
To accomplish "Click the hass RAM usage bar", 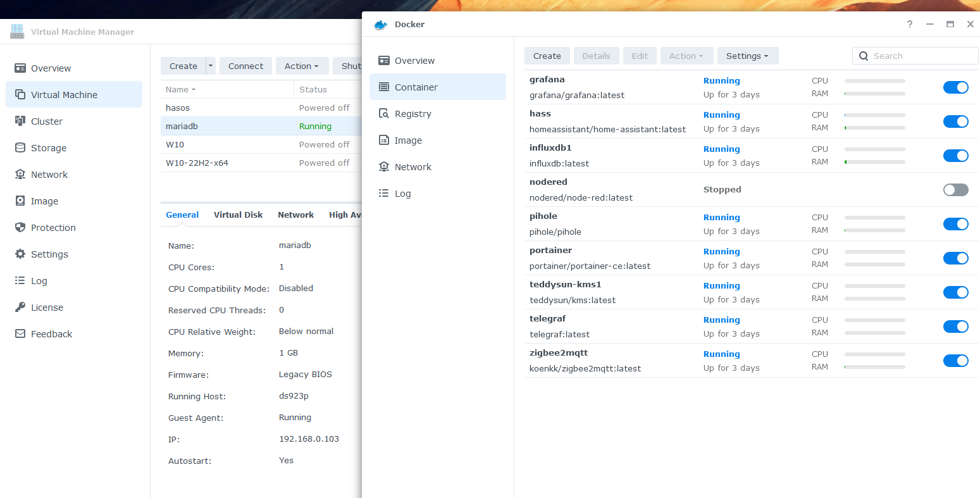I will 875,128.
